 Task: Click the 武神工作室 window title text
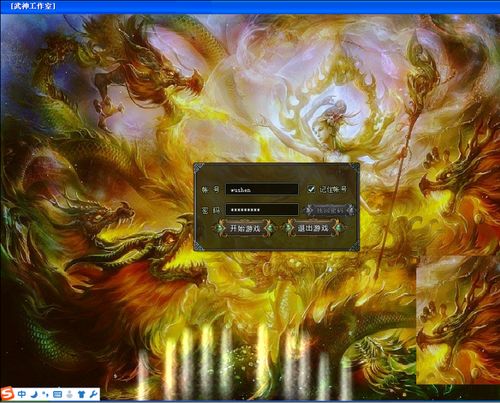[33, 6]
